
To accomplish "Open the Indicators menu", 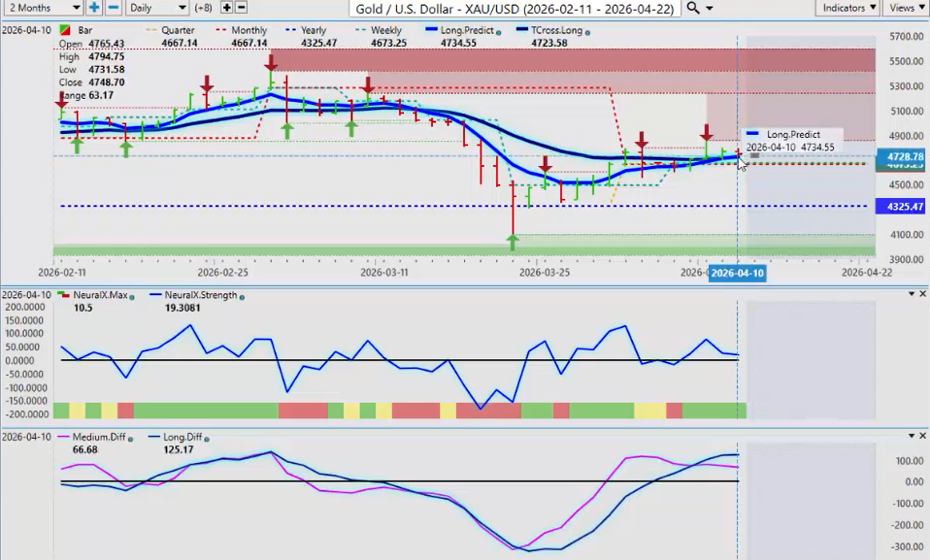I will pos(847,8).
